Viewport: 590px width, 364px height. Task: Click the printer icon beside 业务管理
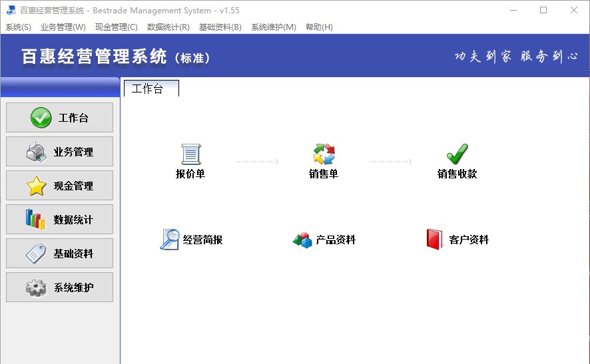[x=36, y=152]
